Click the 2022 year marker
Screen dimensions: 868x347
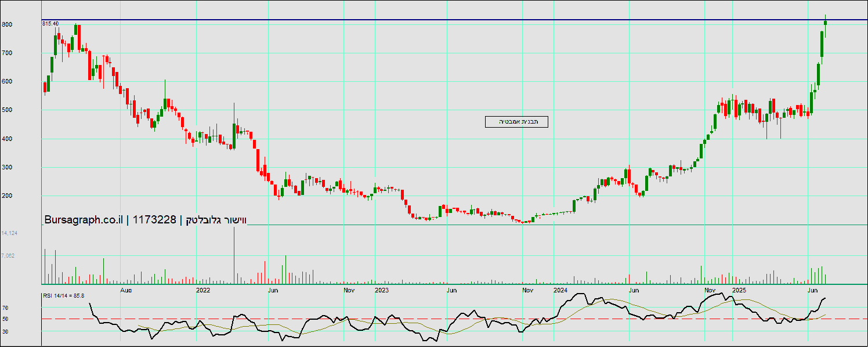203,289
